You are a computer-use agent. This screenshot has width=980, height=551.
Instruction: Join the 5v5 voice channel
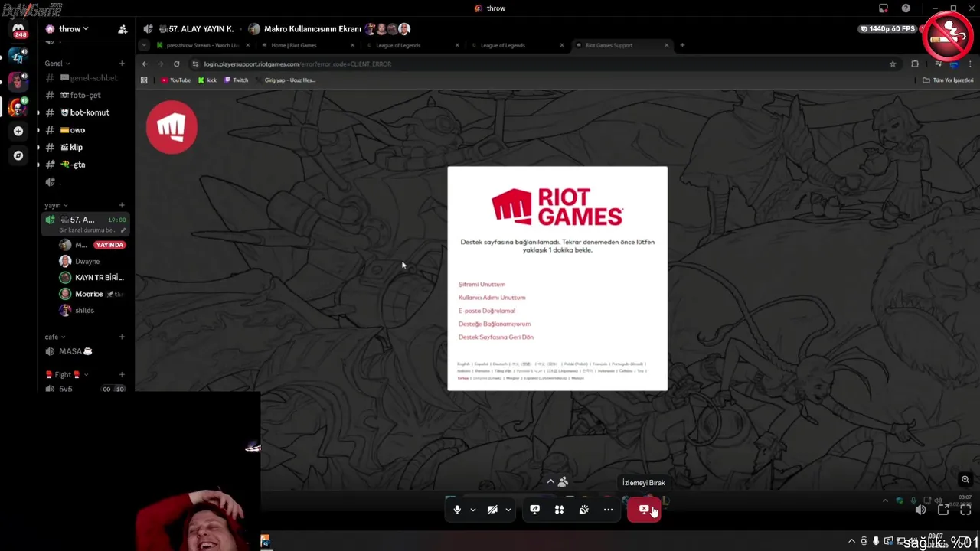(84, 389)
